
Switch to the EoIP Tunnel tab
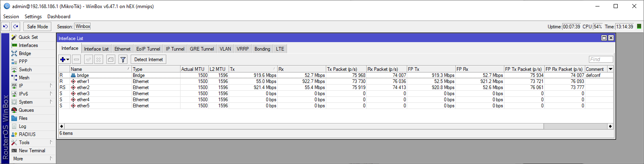pos(148,49)
